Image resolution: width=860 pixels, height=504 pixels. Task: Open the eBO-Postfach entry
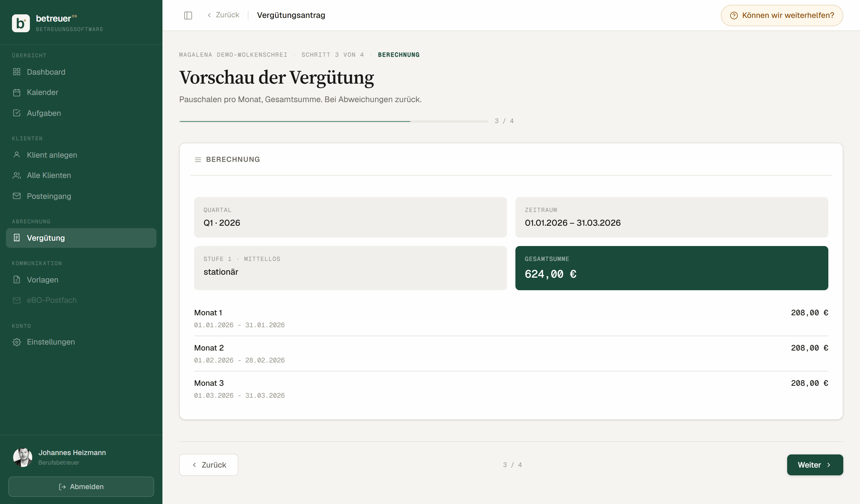coord(81,300)
